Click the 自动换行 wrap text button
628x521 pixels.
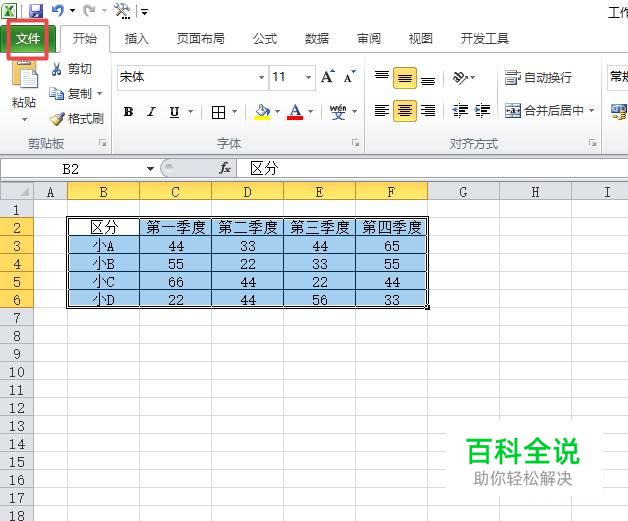[x=538, y=77]
